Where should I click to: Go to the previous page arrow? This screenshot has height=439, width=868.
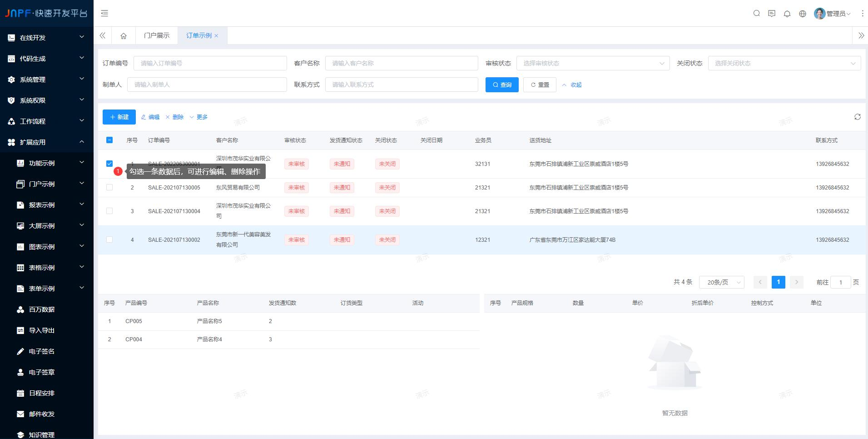(x=760, y=282)
